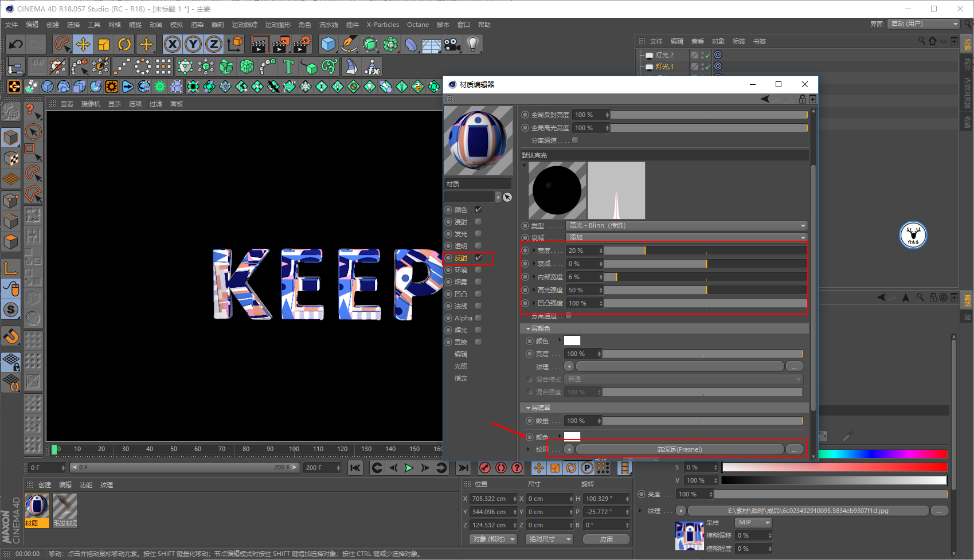Screen dimensions: 974x560
Task: Collapse the 层颜色 section
Action: 528,329
